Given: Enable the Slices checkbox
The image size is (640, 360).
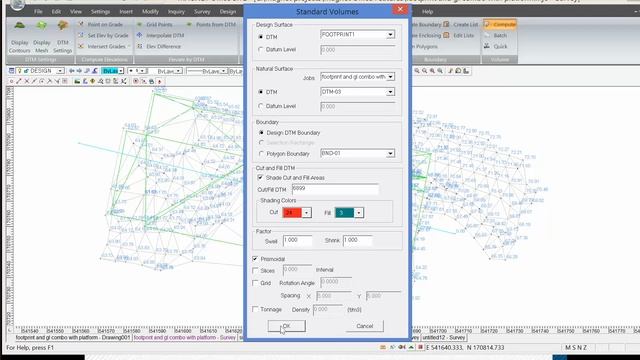Looking at the screenshot, I should point(255,271).
